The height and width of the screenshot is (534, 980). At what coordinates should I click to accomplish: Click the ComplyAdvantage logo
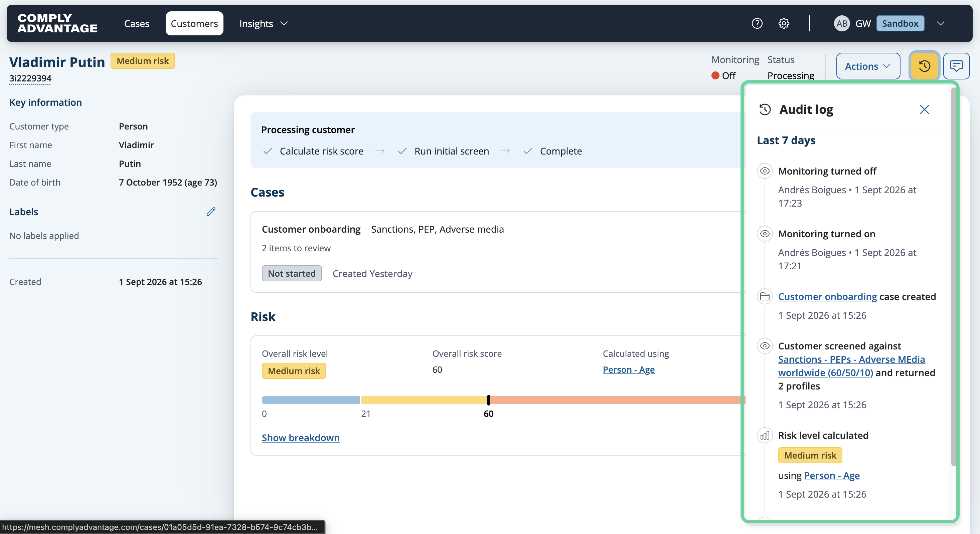coord(57,24)
